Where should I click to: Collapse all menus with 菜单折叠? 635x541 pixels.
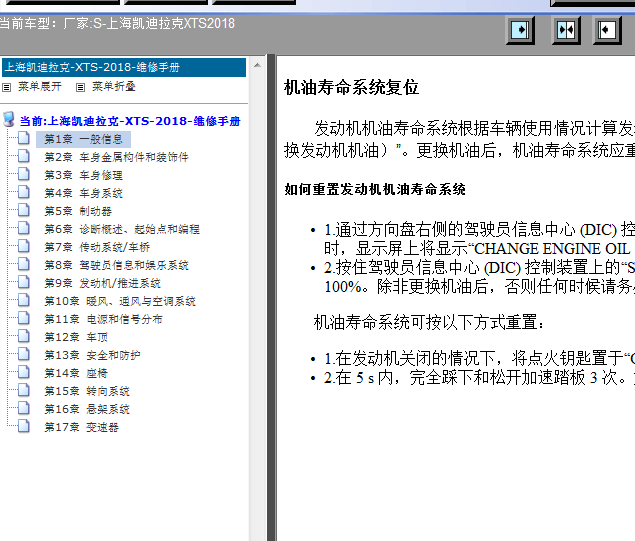pyautogui.click(x=114, y=87)
